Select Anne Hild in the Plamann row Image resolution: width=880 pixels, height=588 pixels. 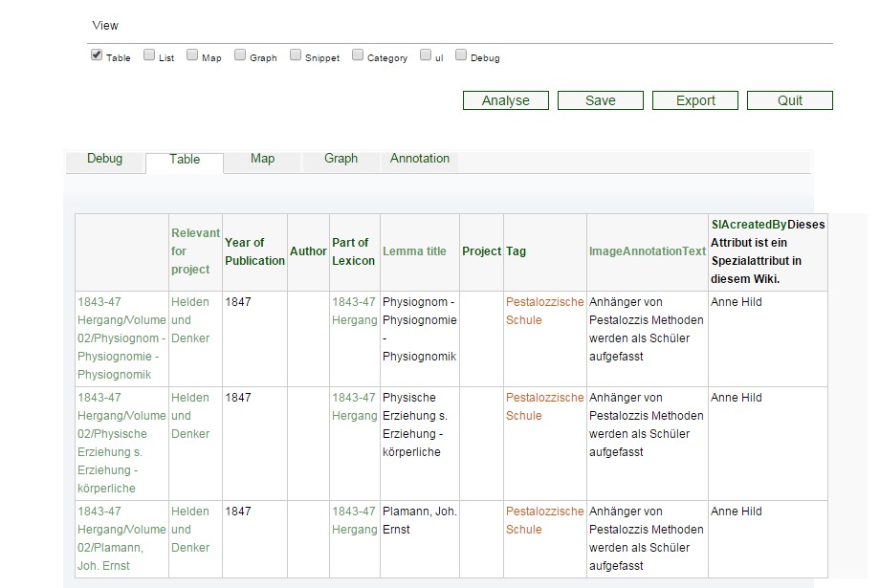coord(736,512)
